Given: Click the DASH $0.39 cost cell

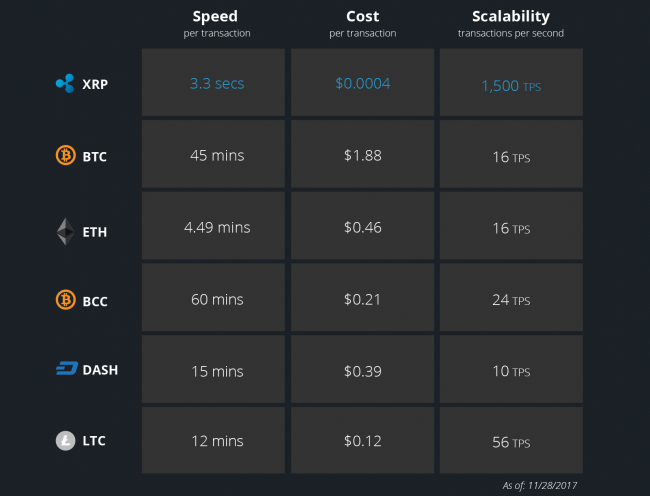Looking at the screenshot, I should 362,369.
